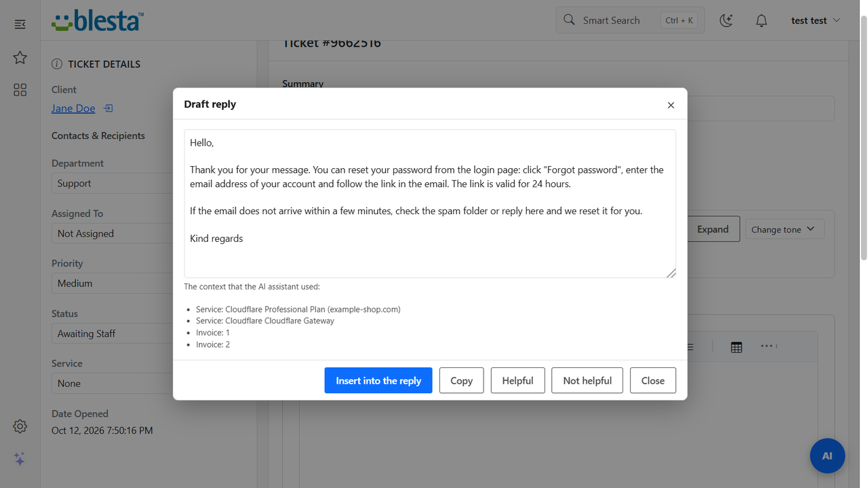Collapse the sidebar using the hamburger menu icon
Viewport: 868px width, 488px height.
(20, 24)
